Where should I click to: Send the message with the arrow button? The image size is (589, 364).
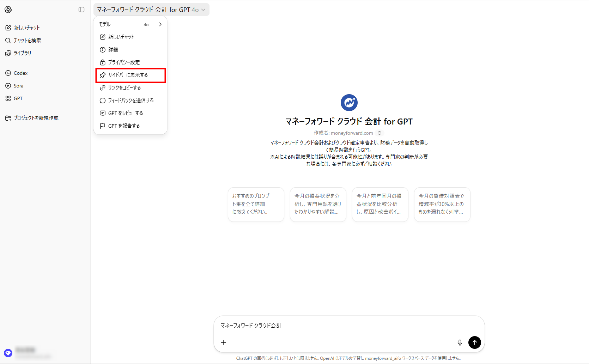point(475,342)
